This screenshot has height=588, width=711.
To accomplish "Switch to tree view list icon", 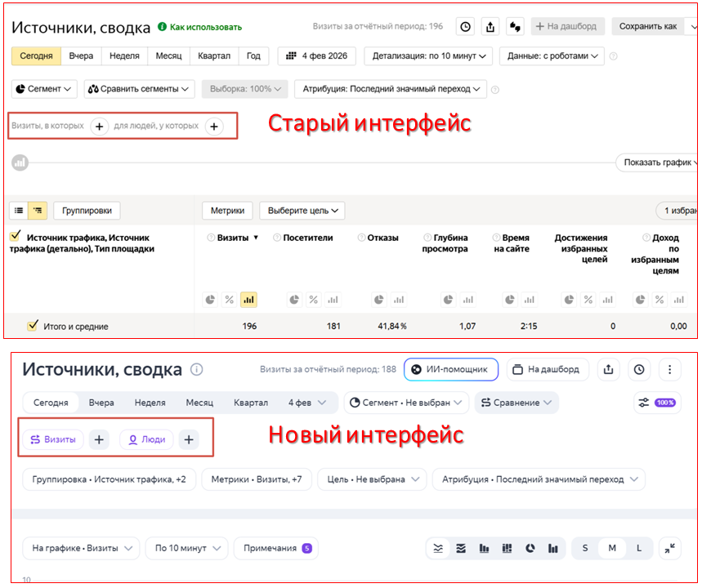I will coord(38,211).
